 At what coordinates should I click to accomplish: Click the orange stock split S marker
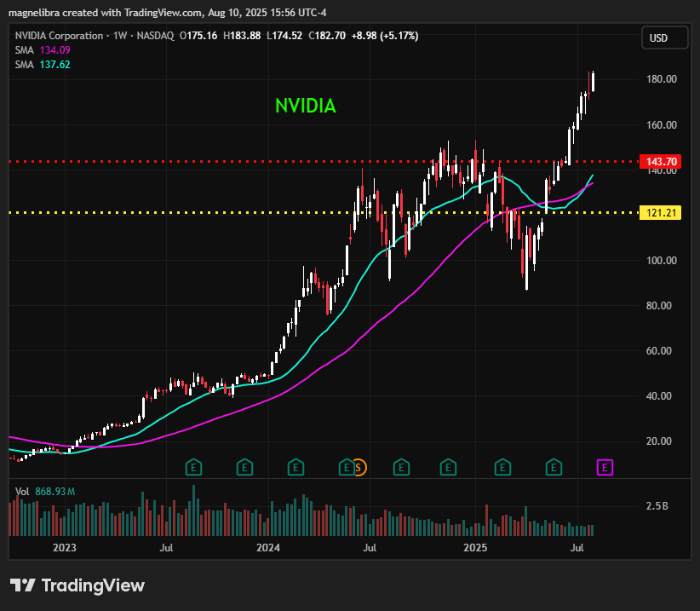coord(359,468)
